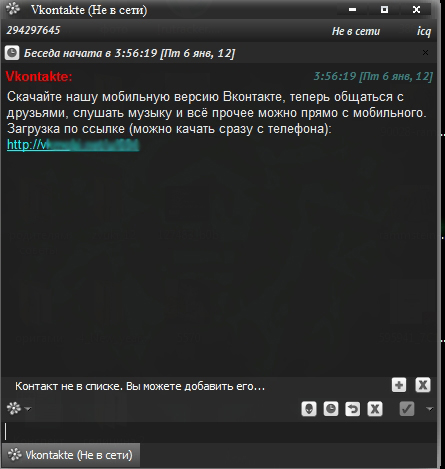Minimize the Vkontakte chat window

click(x=352, y=10)
